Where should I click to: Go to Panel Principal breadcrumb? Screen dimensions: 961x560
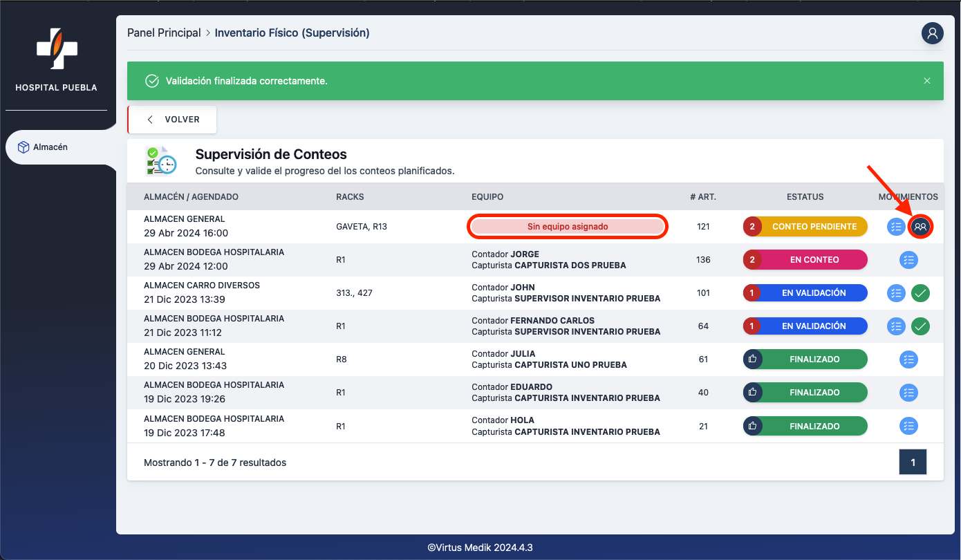pyautogui.click(x=164, y=33)
